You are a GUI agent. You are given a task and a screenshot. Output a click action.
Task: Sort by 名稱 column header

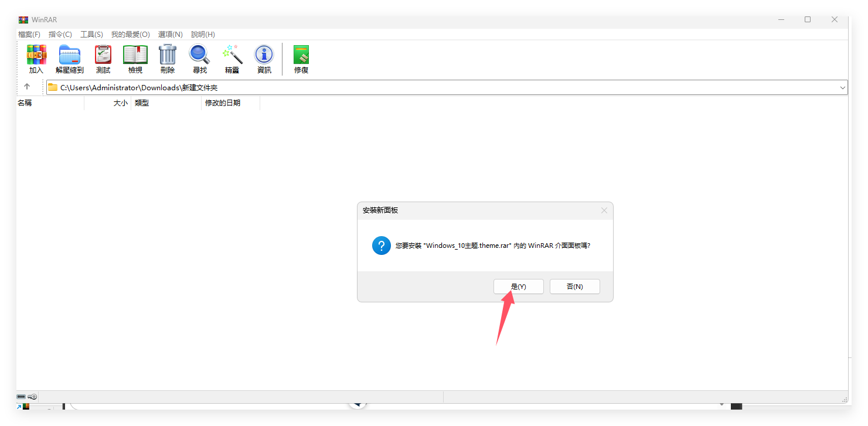pyautogui.click(x=50, y=103)
